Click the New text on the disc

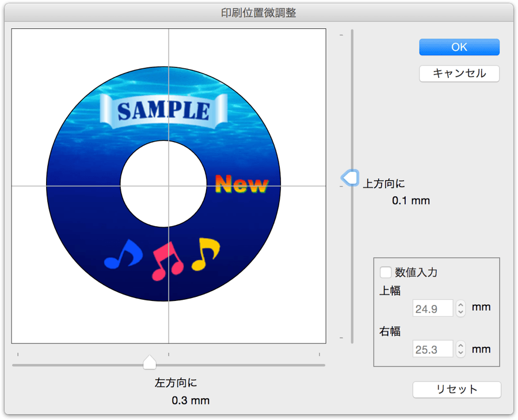pyautogui.click(x=242, y=184)
